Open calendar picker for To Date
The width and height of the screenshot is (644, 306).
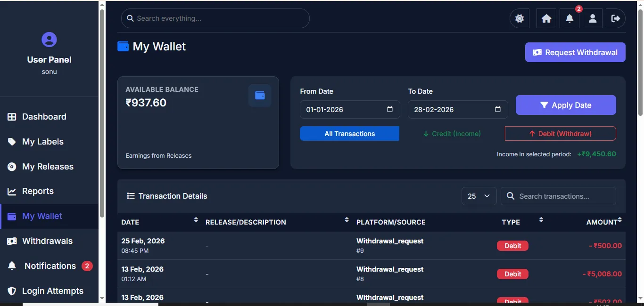coord(498,109)
